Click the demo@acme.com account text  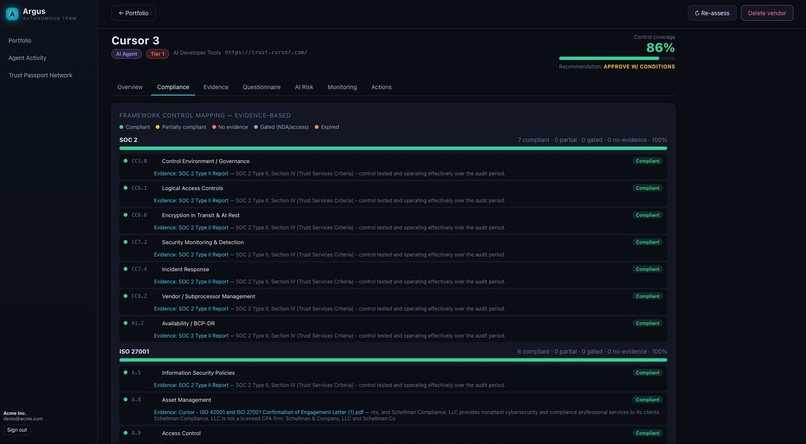tap(23, 419)
